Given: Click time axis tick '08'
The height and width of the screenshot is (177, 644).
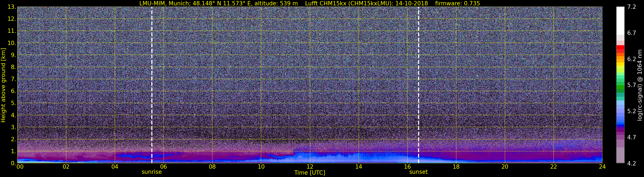Looking at the screenshot, I should coord(212,167).
